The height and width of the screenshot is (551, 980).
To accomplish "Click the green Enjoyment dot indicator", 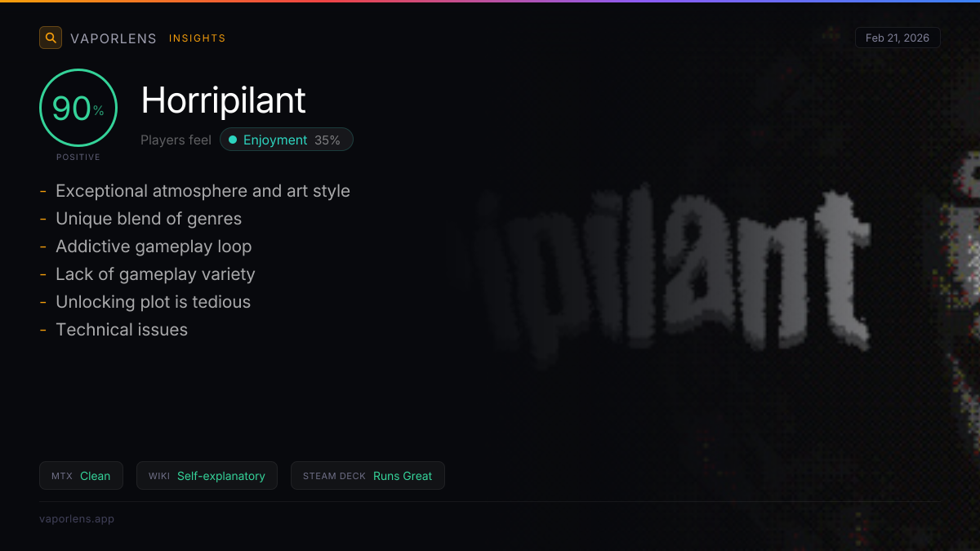I will [233, 140].
